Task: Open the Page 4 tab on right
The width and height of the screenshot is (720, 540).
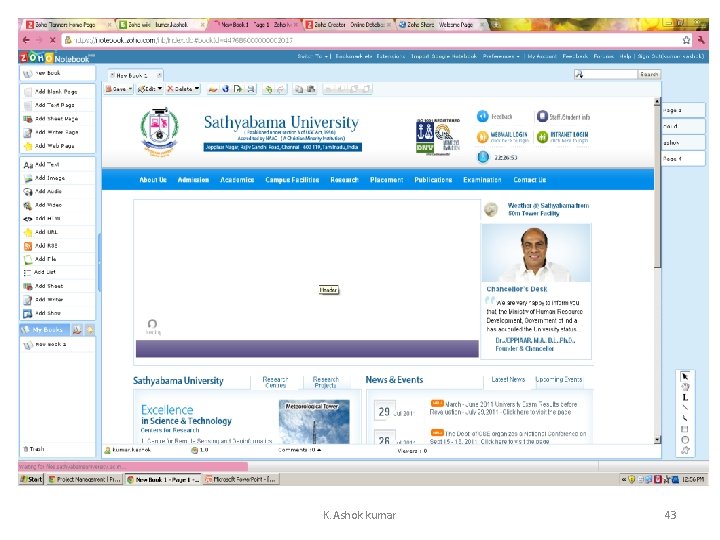Action: point(683,158)
